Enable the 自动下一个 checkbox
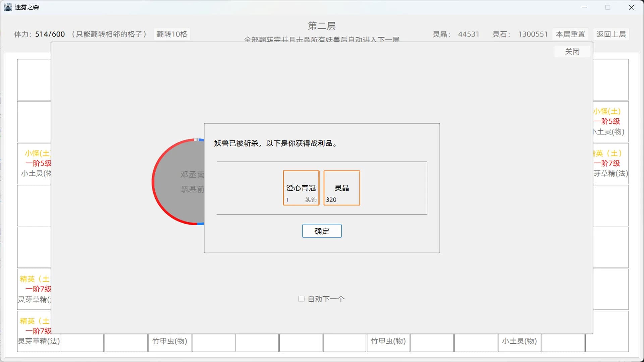644x362 pixels. pos(301,299)
